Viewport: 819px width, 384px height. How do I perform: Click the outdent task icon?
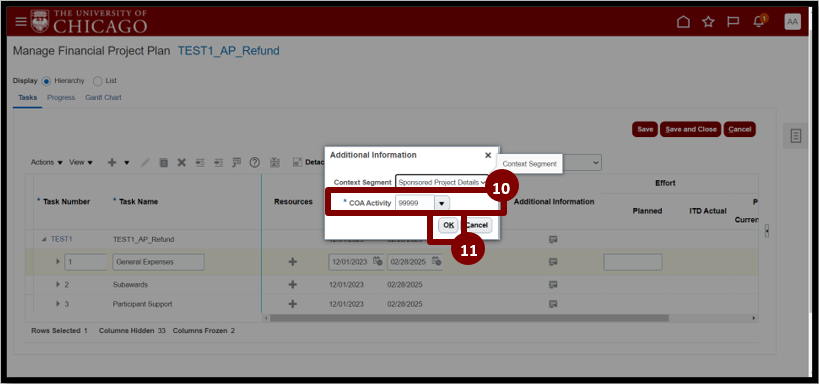[200, 162]
